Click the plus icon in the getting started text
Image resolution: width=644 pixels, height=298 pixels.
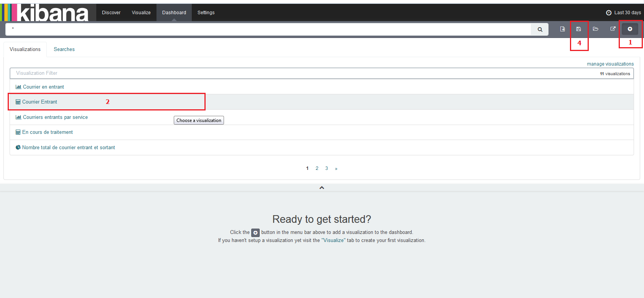(255, 232)
